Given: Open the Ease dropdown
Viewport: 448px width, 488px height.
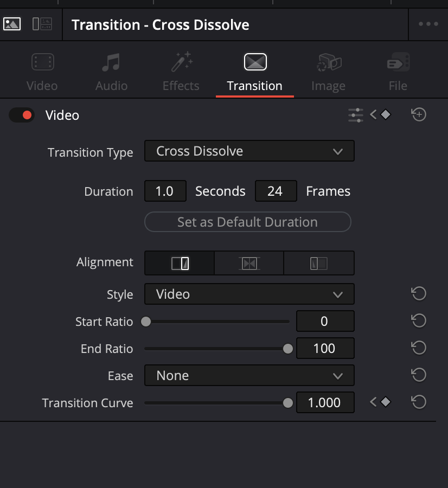Looking at the screenshot, I should pos(249,375).
